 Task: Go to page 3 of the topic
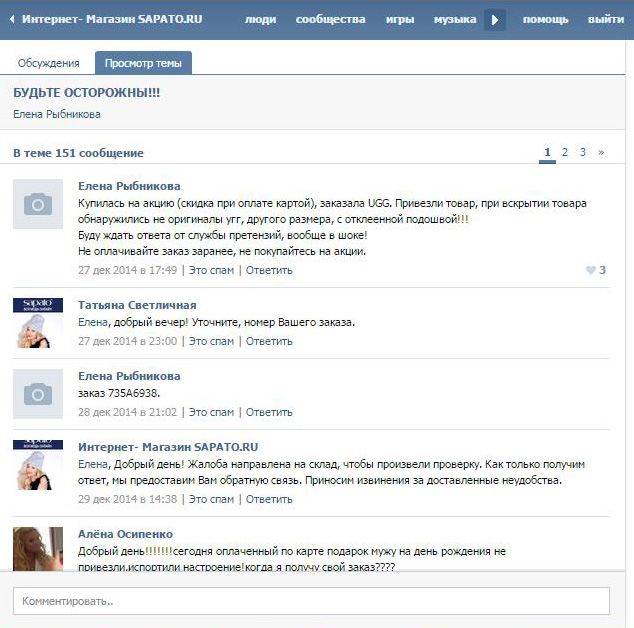pyautogui.click(x=583, y=152)
